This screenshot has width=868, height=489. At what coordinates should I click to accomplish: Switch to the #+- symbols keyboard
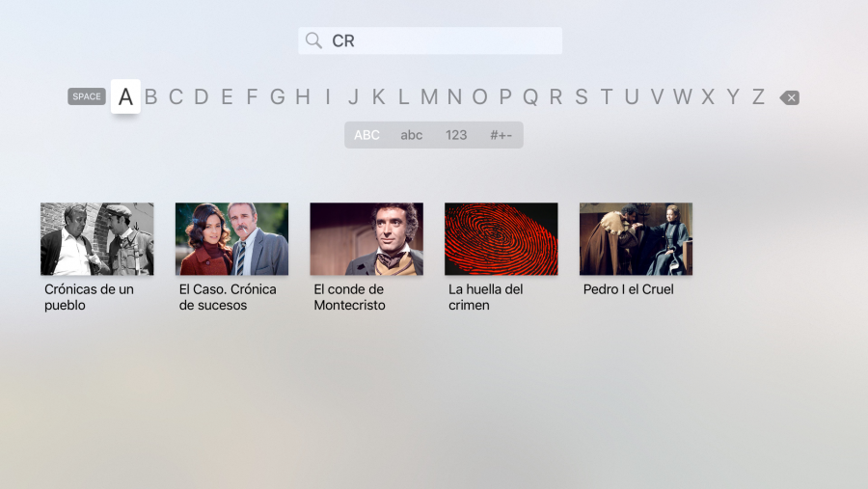(x=501, y=135)
